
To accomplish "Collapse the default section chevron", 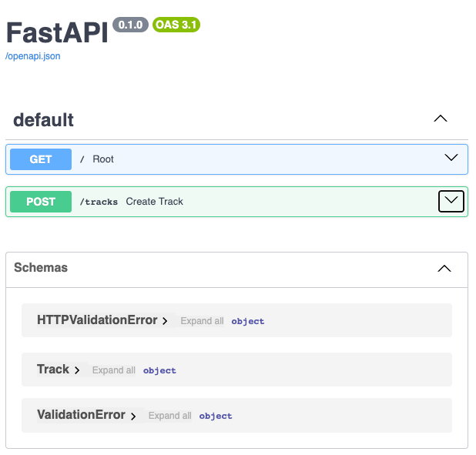I will pos(440,119).
